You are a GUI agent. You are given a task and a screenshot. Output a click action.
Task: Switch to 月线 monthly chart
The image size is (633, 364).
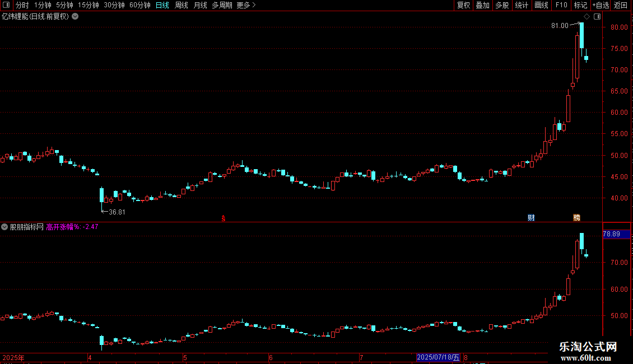[200, 5]
